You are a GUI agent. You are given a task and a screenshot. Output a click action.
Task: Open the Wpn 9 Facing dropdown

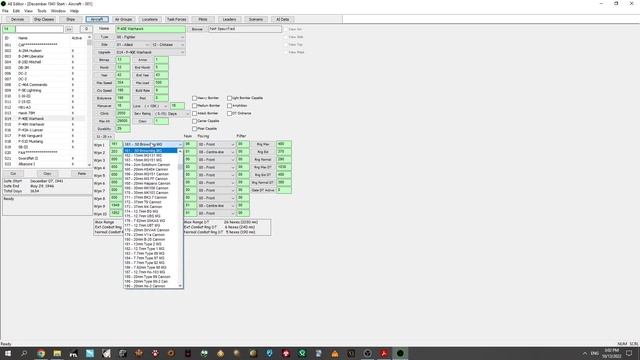pos(216,206)
